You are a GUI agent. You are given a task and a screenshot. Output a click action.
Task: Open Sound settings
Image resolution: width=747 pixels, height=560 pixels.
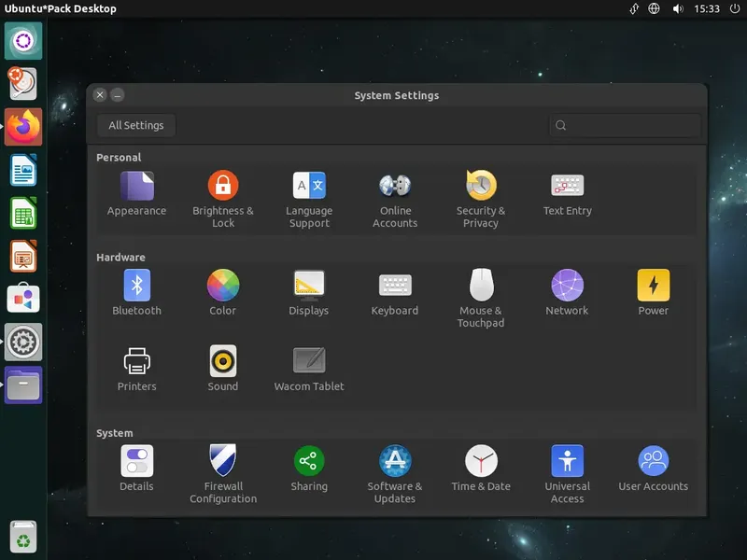point(223,369)
